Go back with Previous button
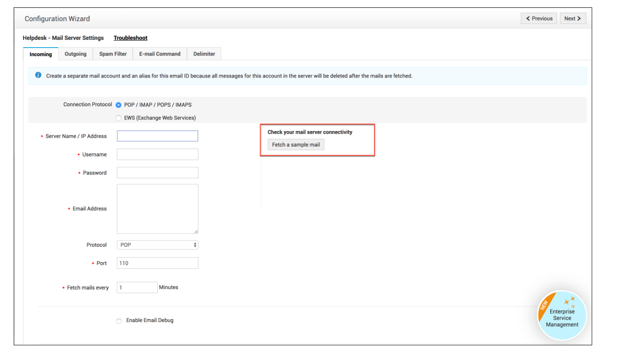 539,18
